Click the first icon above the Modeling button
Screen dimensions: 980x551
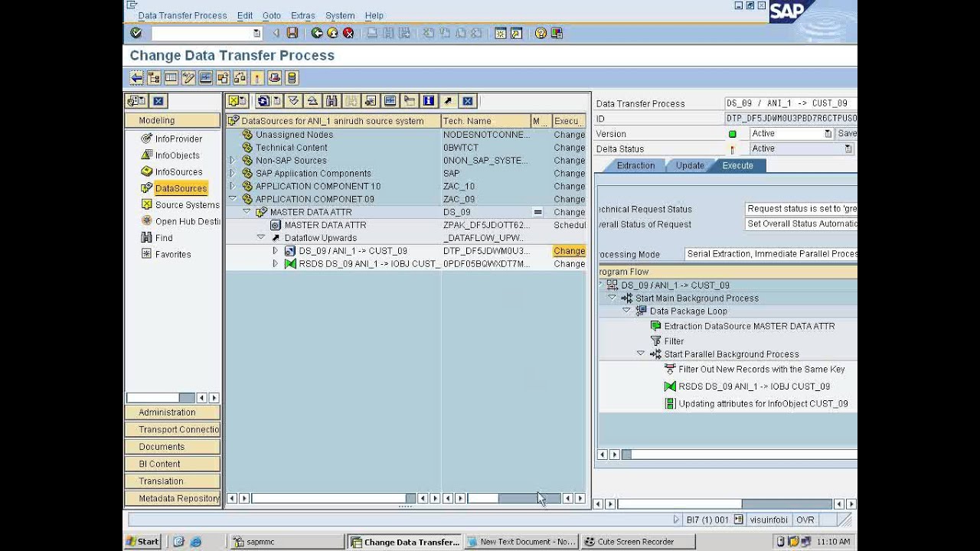coord(136,101)
